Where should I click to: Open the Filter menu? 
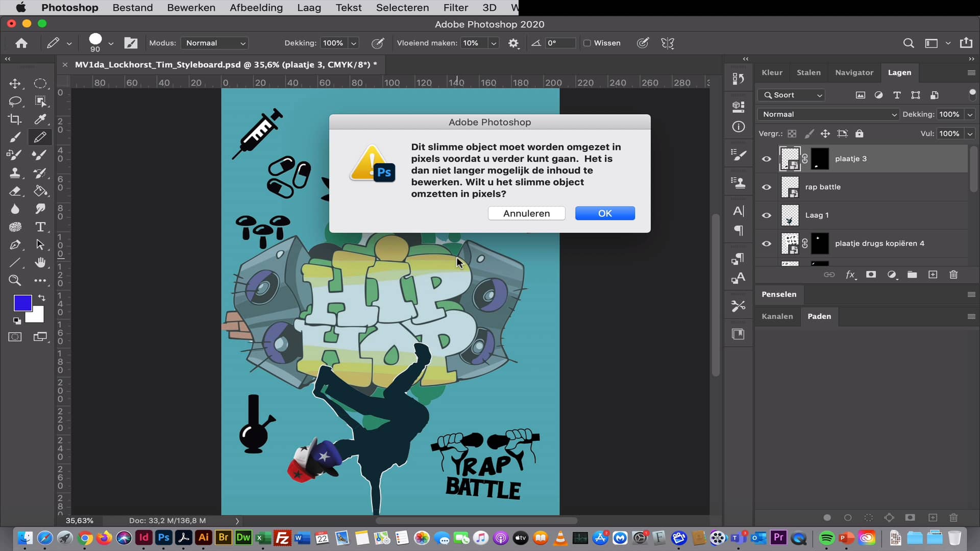pyautogui.click(x=456, y=8)
